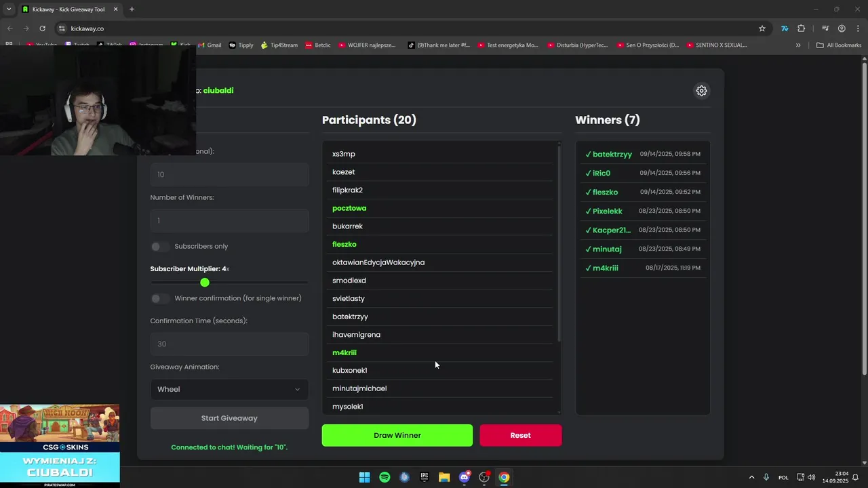Show hidden bookmarks with double chevron
The image size is (868, 488).
pyautogui.click(x=798, y=45)
